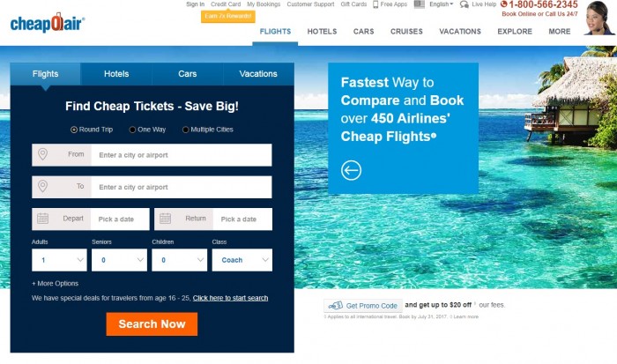Screen dimensions: 617x364
Task: Open the Class dropdown showing Coach
Action: coord(242,260)
